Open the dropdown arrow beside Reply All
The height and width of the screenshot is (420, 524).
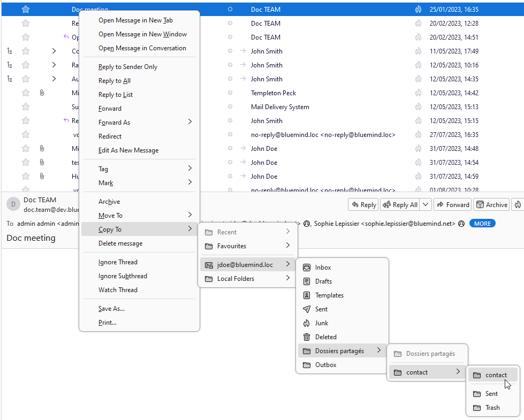pos(426,204)
